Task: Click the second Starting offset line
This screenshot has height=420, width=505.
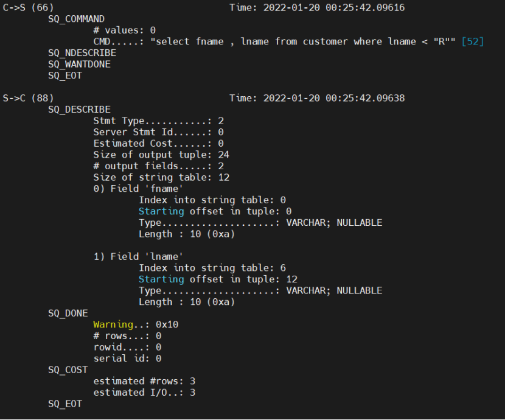Action: coord(218,279)
